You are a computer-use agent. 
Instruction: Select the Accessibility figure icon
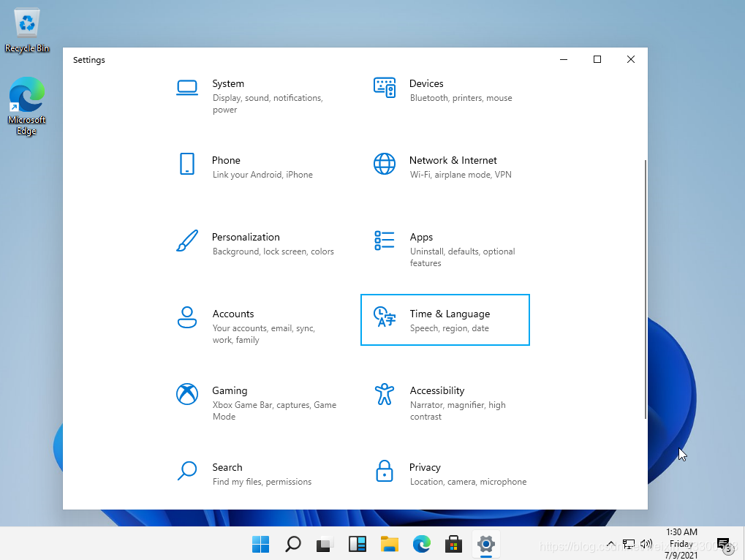coord(385,394)
